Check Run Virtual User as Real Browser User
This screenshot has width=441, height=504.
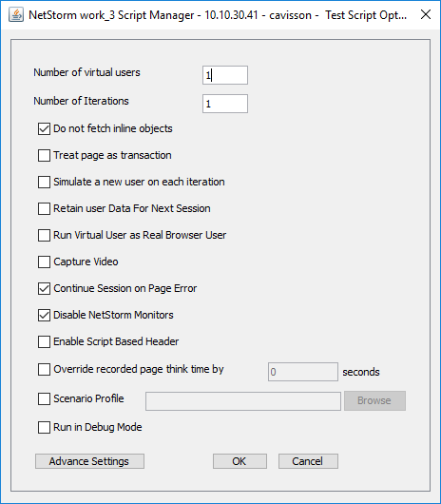click(44, 236)
